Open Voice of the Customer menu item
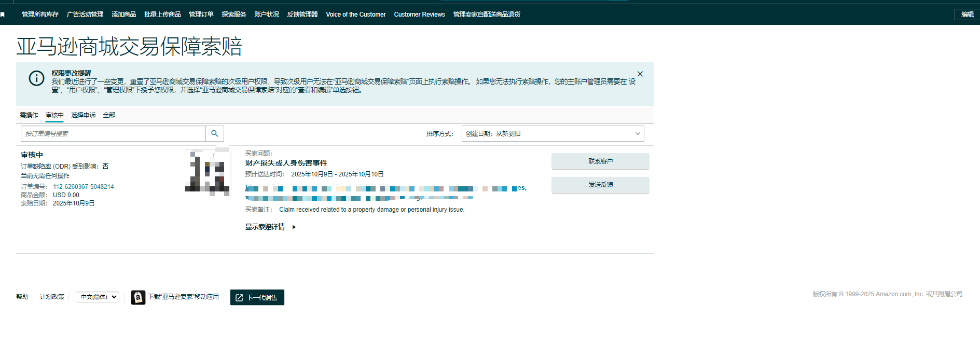Image resolution: width=980 pixels, height=358 pixels. (x=355, y=15)
